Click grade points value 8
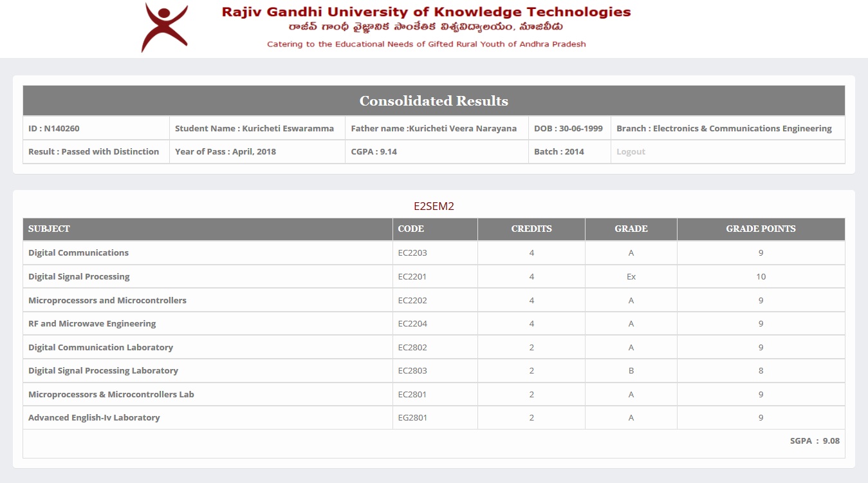 pos(761,371)
